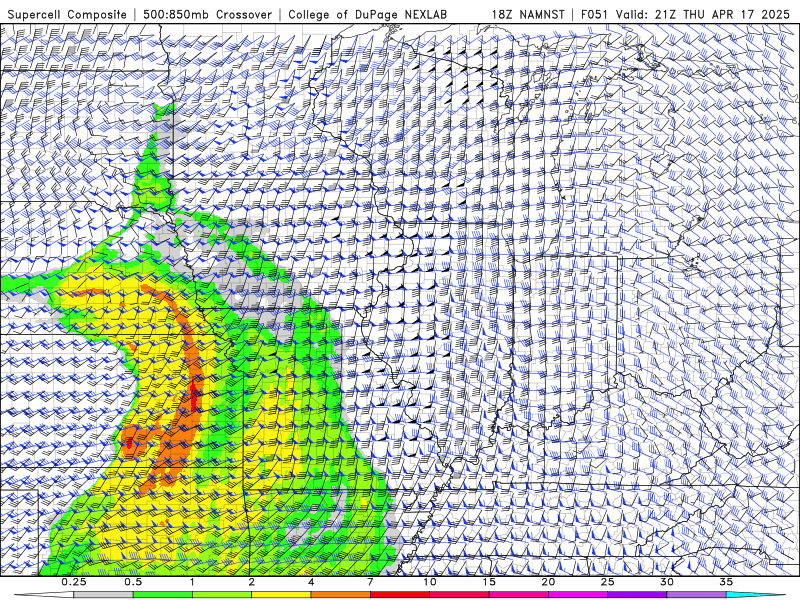Pick the crimson colorbar swatch between 10 and 15
The width and height of the screenshot is (800, 600).
click(459, 595)
